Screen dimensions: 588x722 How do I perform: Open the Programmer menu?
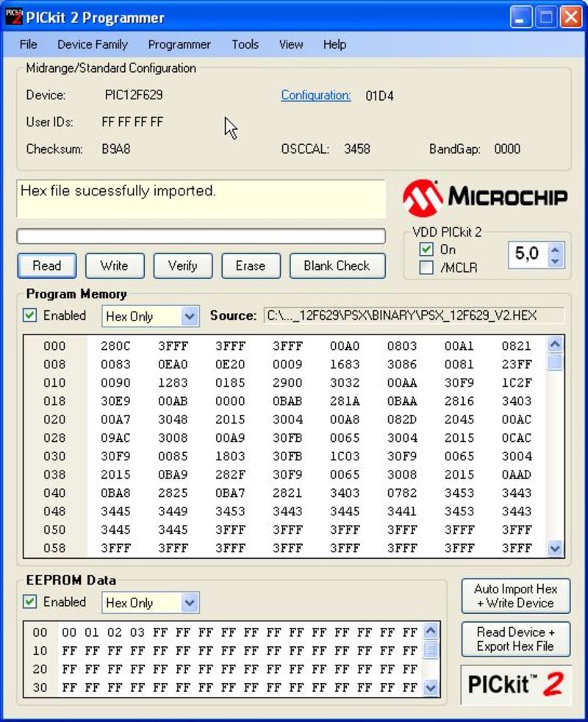coord(179,45)
